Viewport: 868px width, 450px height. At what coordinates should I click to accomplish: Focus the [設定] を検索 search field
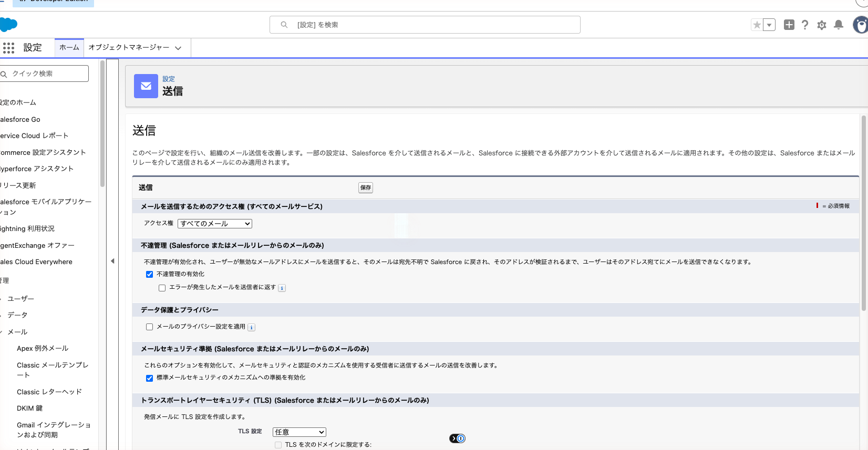point(425,25)
